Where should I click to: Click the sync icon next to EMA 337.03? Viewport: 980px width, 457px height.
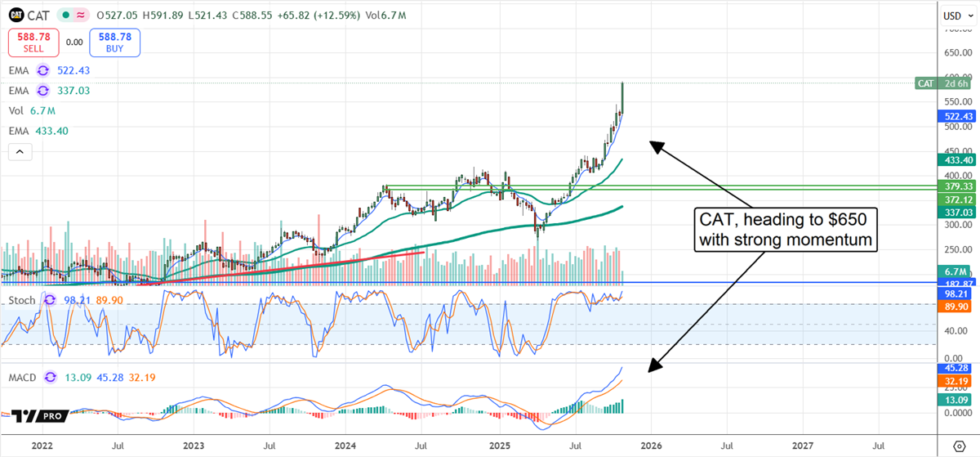pyautogui.click(x=43, y=92)
